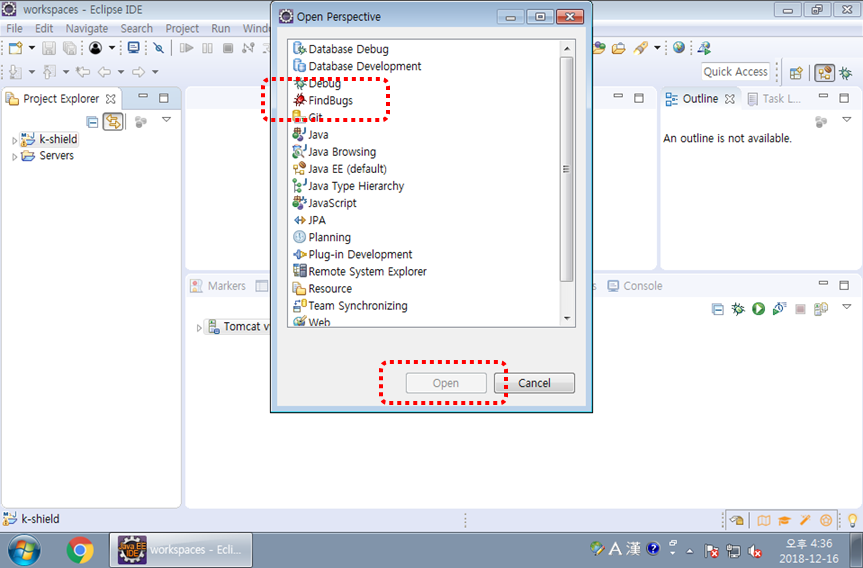Click the Publish to server icon
Screen dimensions: 863x568
click(821, 309)
